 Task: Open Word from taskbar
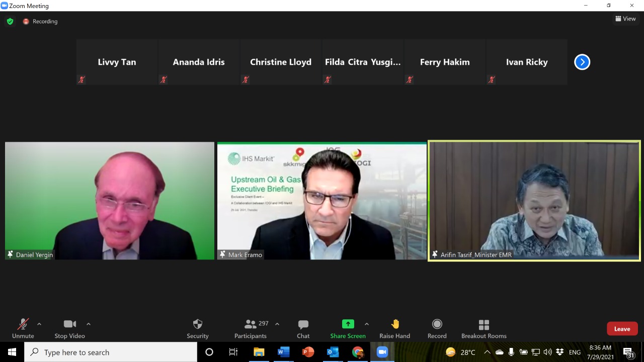coord(283,352)
